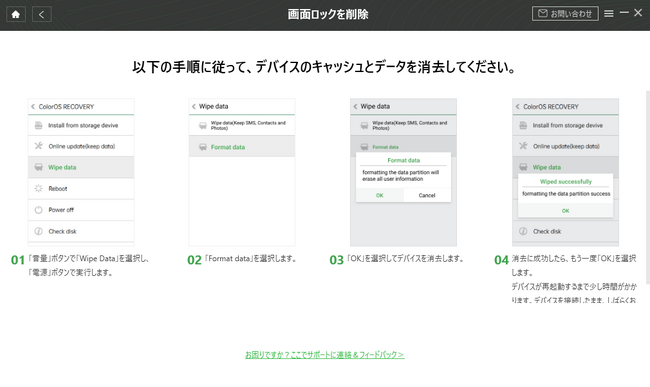Click the Format data icon in step 02 image

pos(203,147)
